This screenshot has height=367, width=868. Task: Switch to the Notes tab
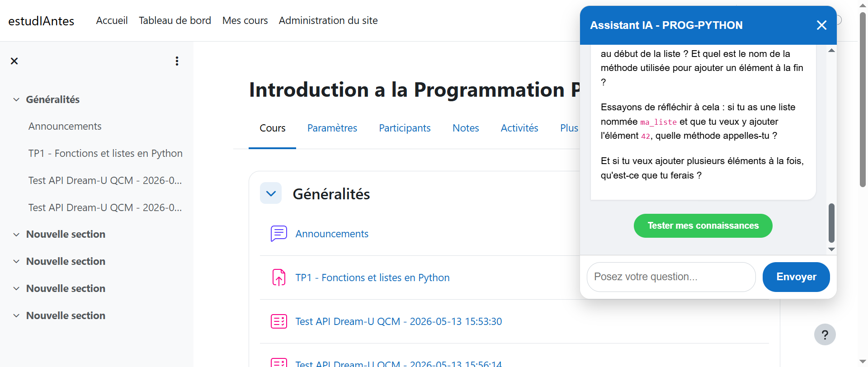(x=466, y=128)
